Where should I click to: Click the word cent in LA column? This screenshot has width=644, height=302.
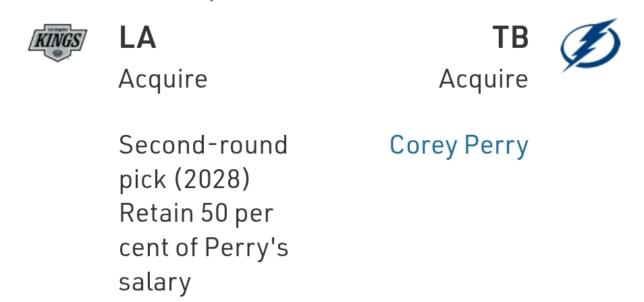click(140, 247)
